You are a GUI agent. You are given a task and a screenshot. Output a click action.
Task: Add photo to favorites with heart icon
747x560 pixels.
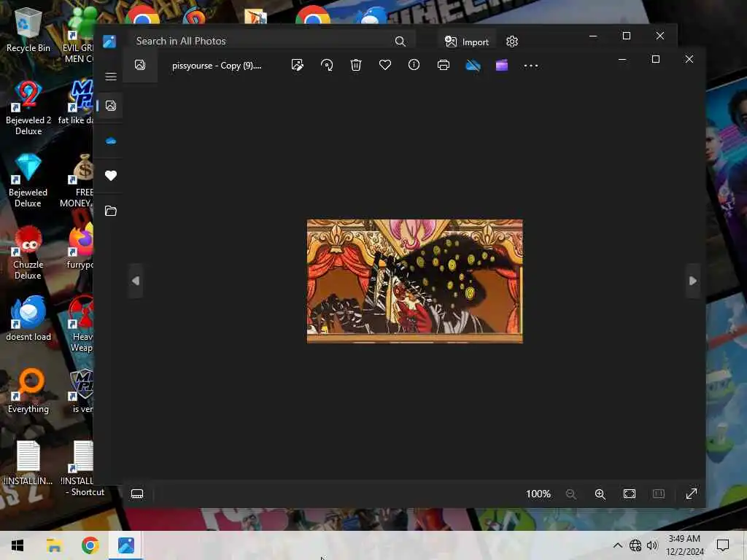(x=385, y=65)
